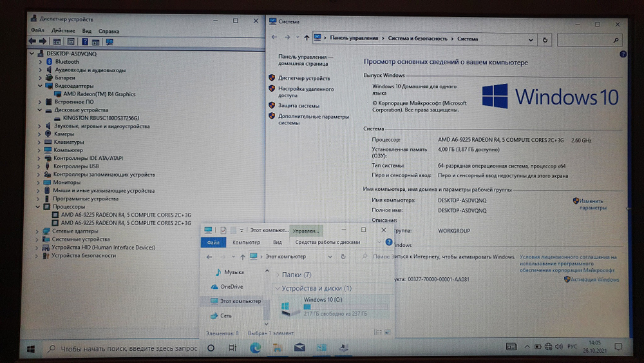Expand the Папки (7) group
Image resolution: width=644 pixels, height=363 pixels.
(x=278, y=275)
